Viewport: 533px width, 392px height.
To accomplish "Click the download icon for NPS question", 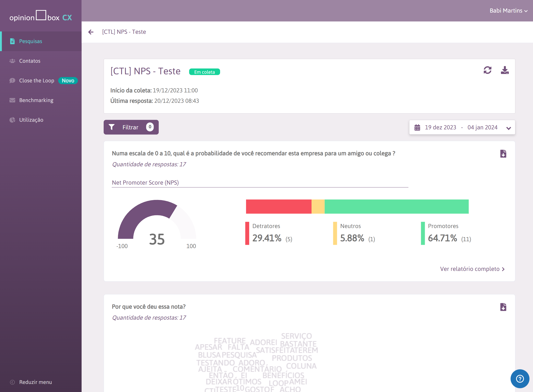I will [503, 154].
